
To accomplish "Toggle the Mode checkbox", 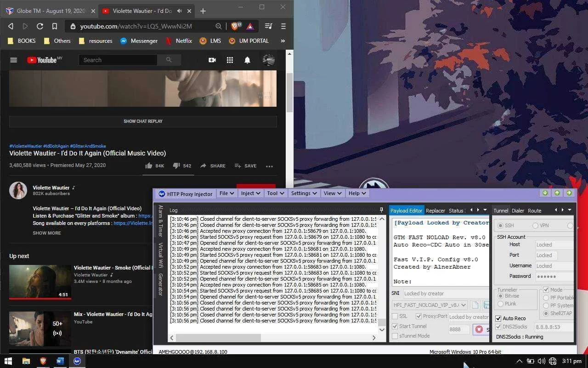I will (546, 290).
